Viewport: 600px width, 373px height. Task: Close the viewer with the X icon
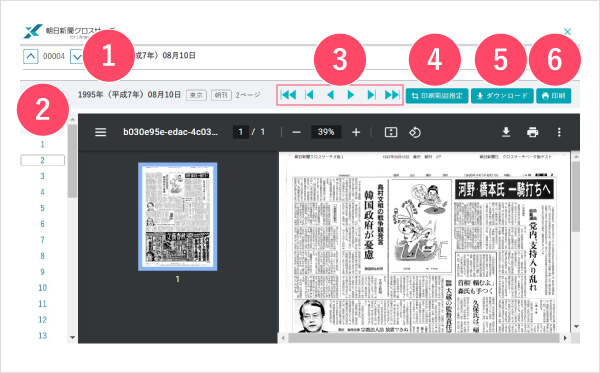pyautogui.click(x=567, y=31)
